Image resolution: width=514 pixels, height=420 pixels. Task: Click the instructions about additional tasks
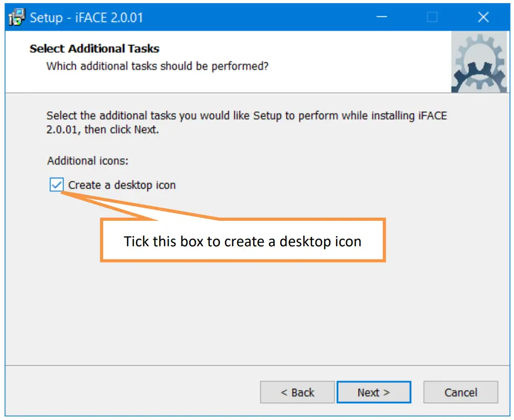pos(245,122)
